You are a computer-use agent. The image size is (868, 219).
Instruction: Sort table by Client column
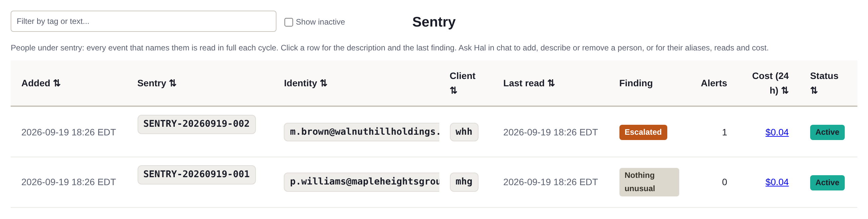click(462, 83)
